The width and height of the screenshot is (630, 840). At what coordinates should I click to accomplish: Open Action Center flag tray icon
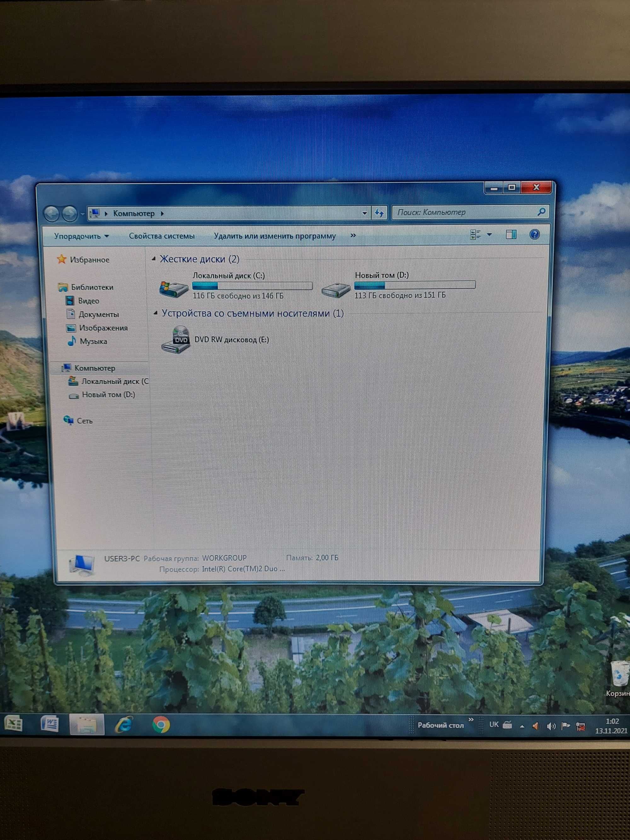pos(566,726)
